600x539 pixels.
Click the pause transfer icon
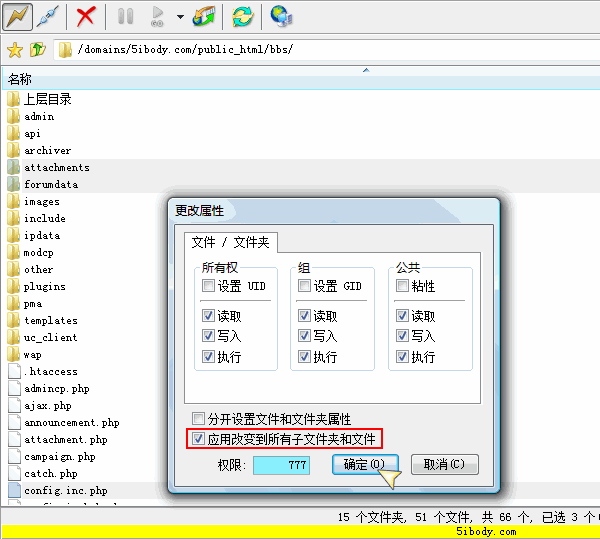125,16
